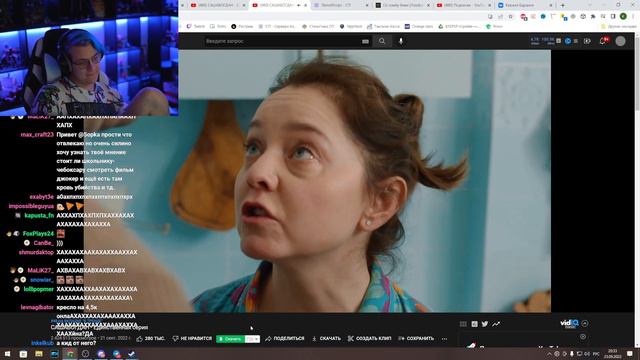Click username kapusta_fn in chat
640x360 pixels.
coord(39,215)
